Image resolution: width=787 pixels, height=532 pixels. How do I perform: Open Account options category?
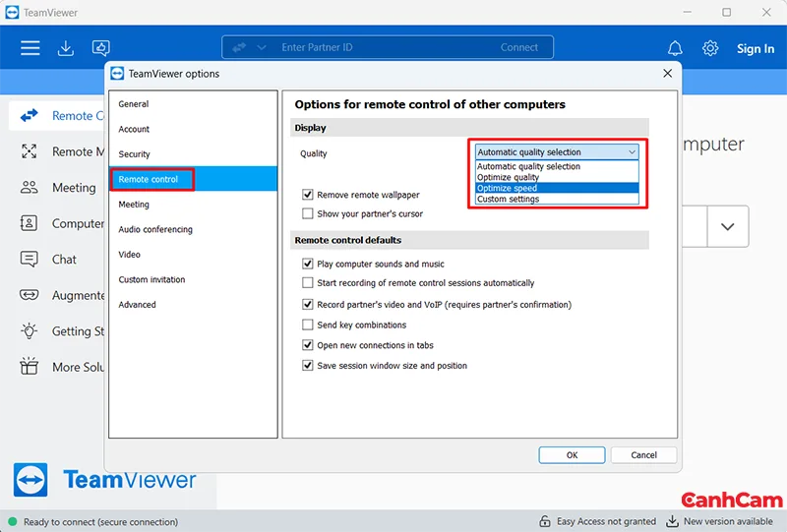click(x=193, y=129)
